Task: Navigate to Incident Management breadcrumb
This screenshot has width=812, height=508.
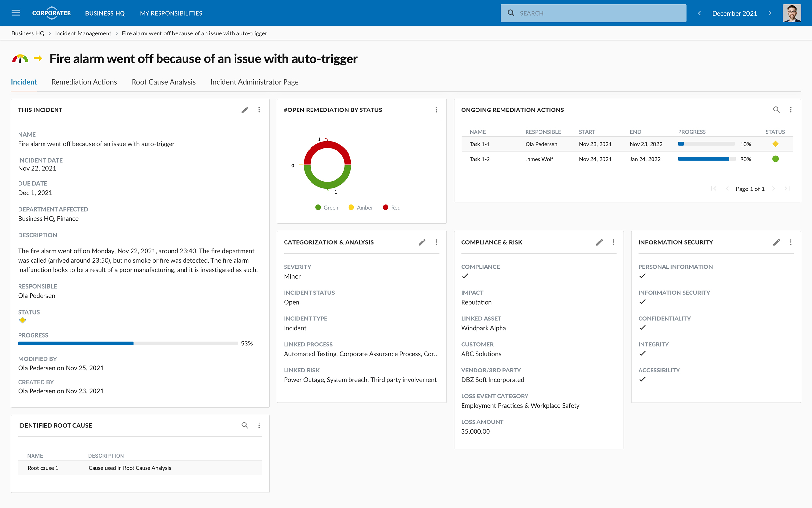Action: point(83,33)
